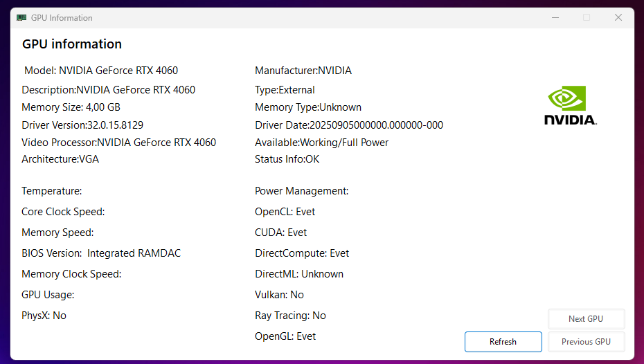Click Manufacturer:NVIDIA text
Image resolution: width=644 pixels, height=364 pixels.
pyautogui.click(x=303, y=71)
